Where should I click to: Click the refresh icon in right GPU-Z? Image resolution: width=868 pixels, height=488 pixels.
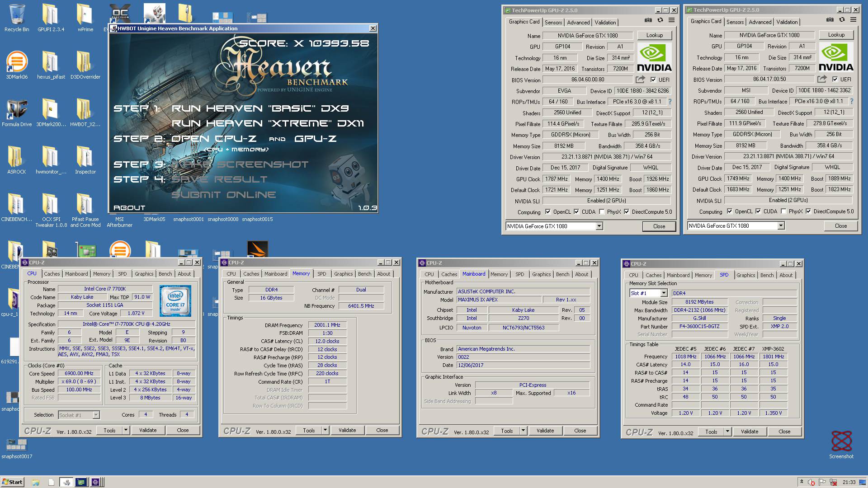click(842, 20)
